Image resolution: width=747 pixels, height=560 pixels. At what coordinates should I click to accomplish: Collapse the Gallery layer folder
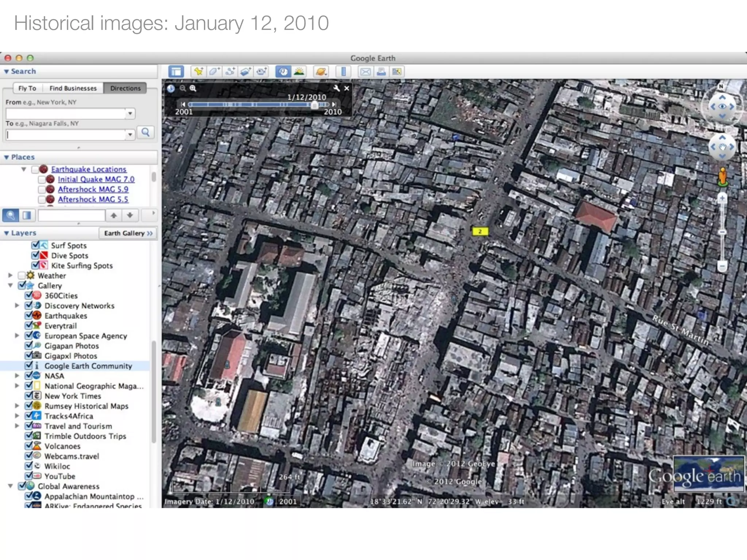point(10,285)
